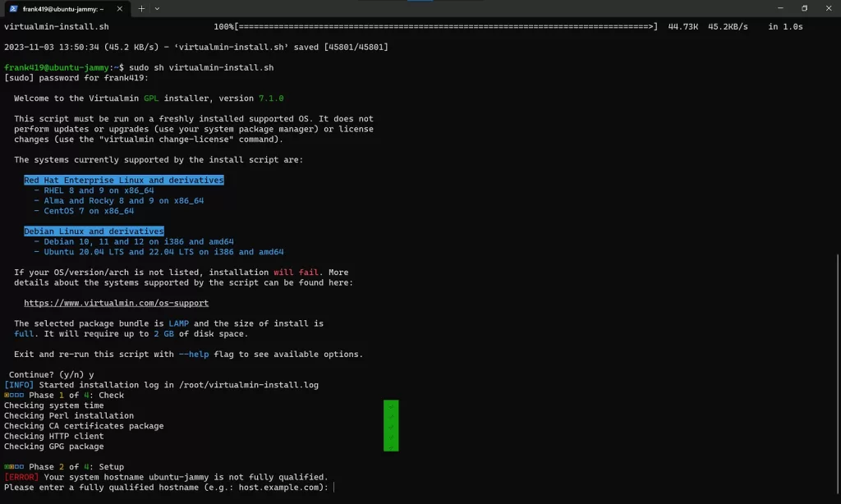This screenshot has height=504, width=841.
Task: Maximize the terminal window
Action: pos(804,8)
